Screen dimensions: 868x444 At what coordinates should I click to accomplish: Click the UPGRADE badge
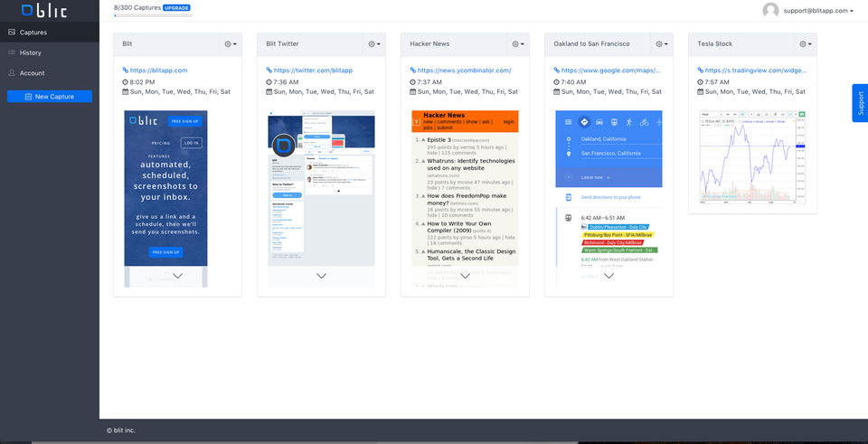coord(176,8)
